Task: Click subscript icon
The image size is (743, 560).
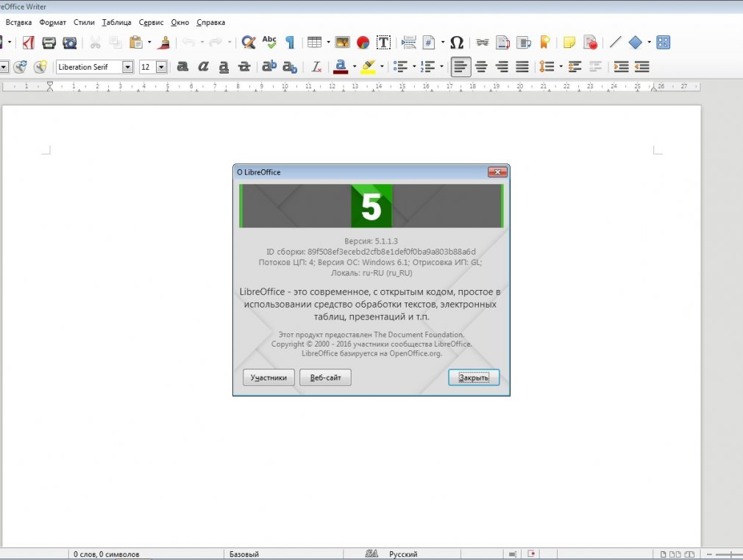Action: (x=290, y=67)
